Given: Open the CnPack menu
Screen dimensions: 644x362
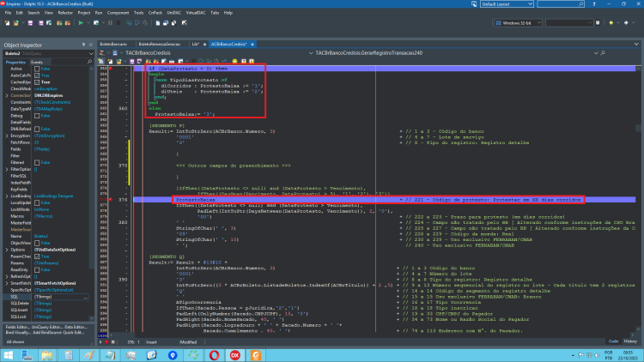Looking at the screenshot, I should point(155,13).
